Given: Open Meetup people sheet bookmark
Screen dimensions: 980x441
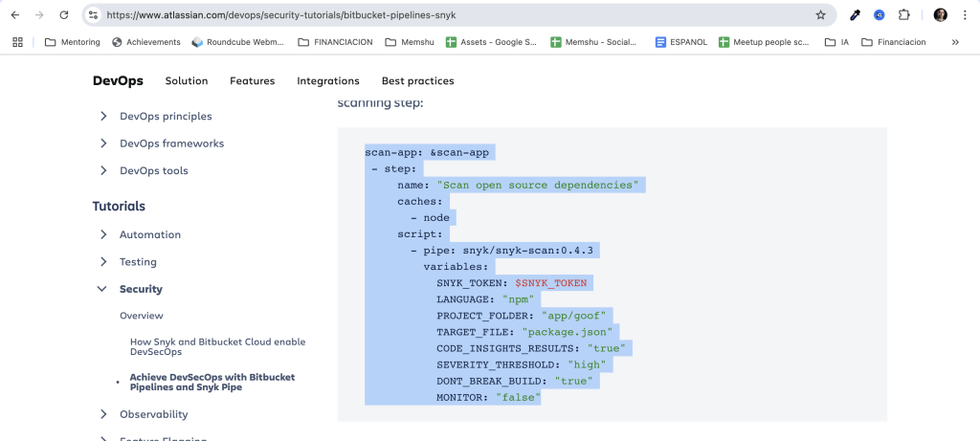Looking at the screenshot, I should pos(764,42).
